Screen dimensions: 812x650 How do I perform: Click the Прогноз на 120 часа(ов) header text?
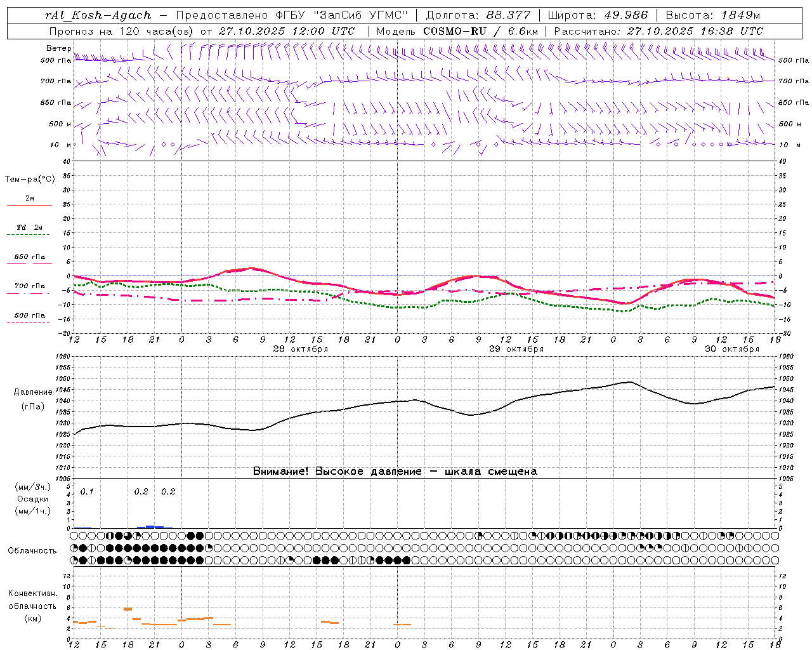202,31
